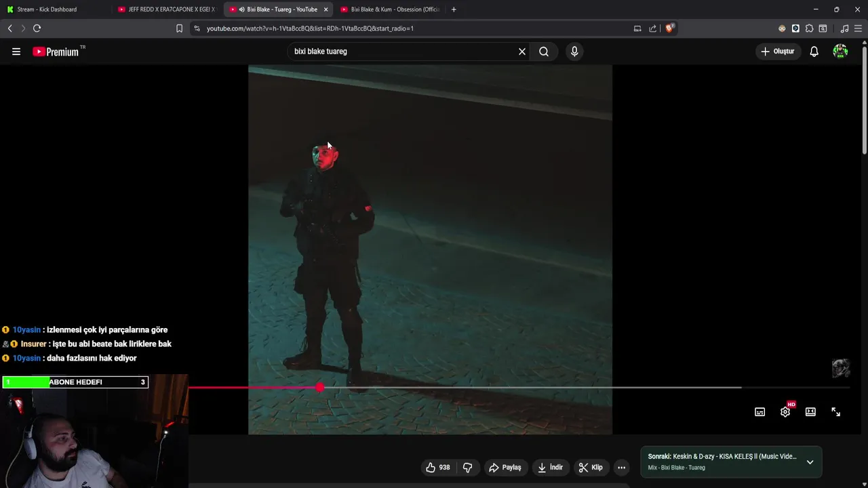Close the Bixi Blake - Tuareg tab
This screenshot has width=868, height=488.
325,9
